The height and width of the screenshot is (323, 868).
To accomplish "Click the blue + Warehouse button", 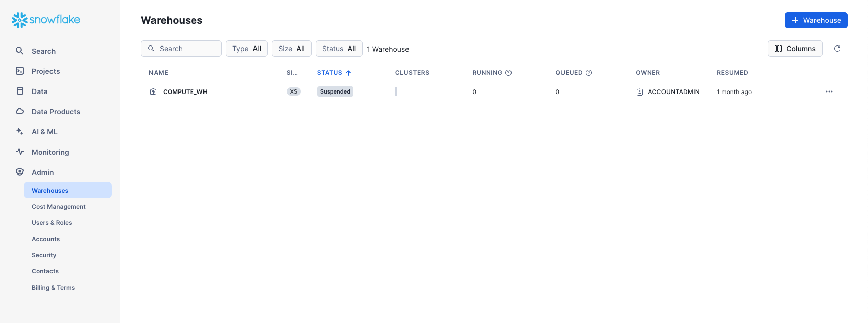I will [815, 20].
